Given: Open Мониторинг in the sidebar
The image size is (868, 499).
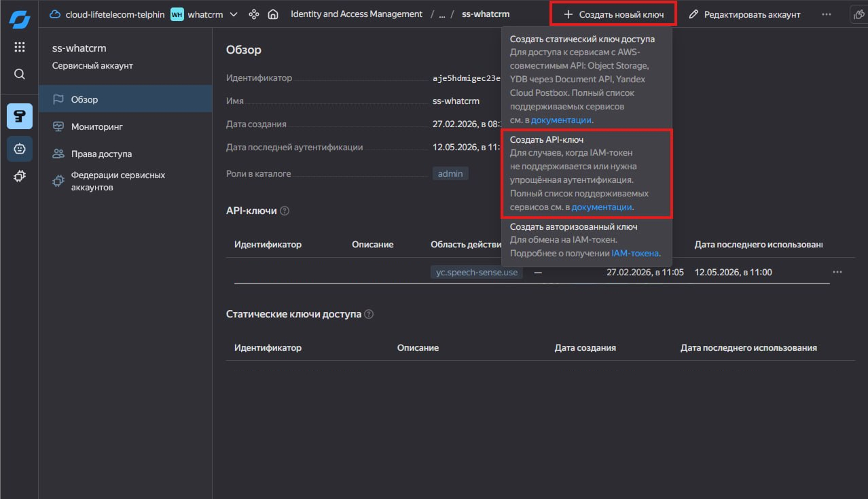Looking at the screenshot, I should pos(126,126).
